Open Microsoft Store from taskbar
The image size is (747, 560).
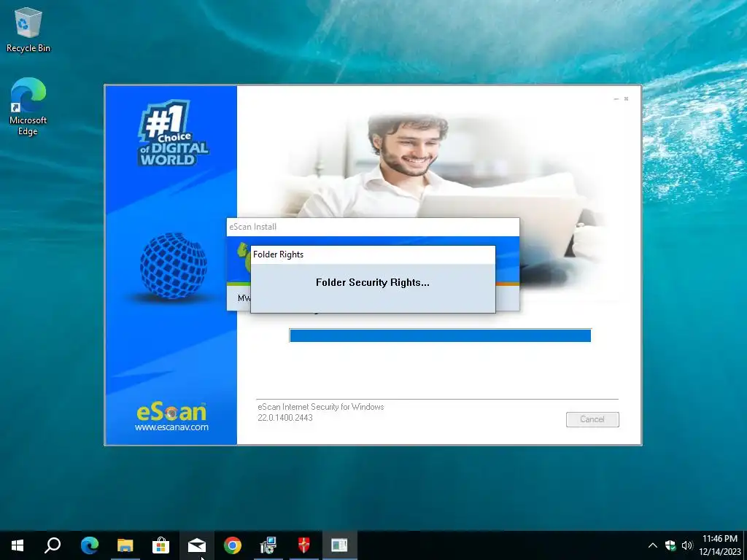(160, 545)
